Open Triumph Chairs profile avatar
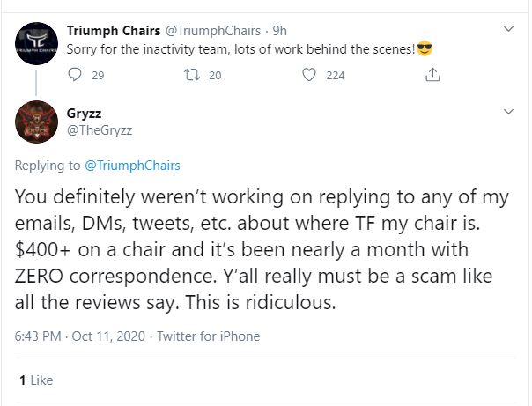532x406 pixels. tap(36, 43)
